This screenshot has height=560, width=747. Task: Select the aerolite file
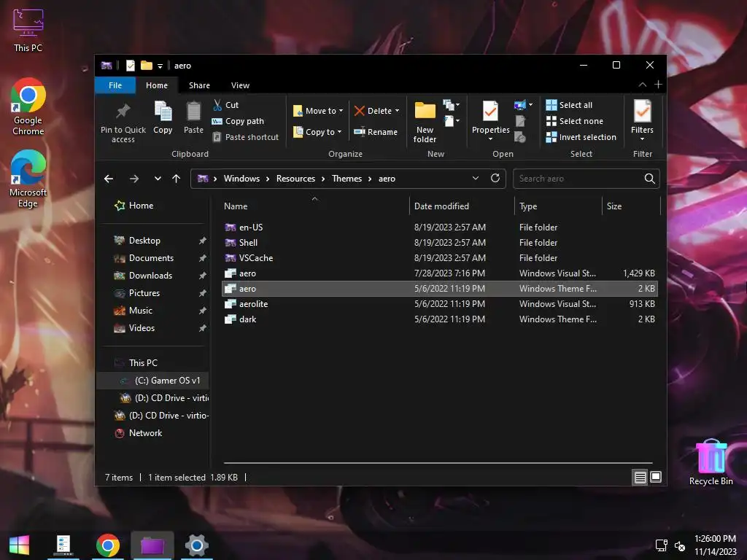tap(439, 304)
